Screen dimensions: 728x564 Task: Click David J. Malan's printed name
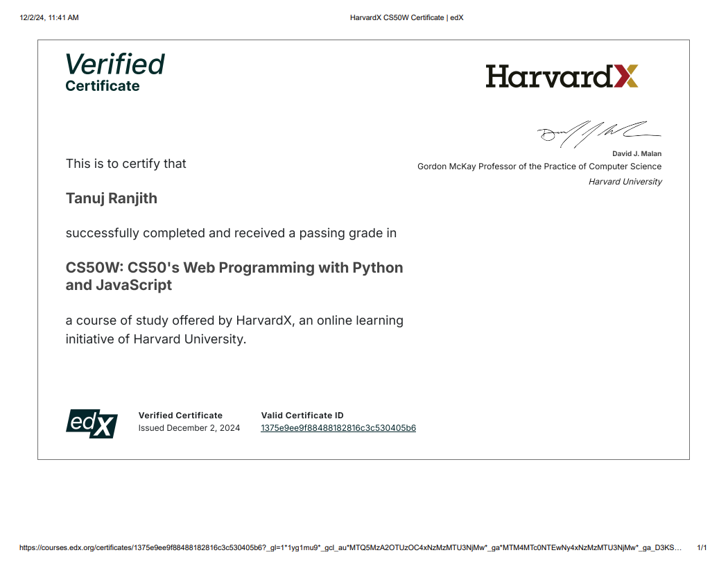636,153
